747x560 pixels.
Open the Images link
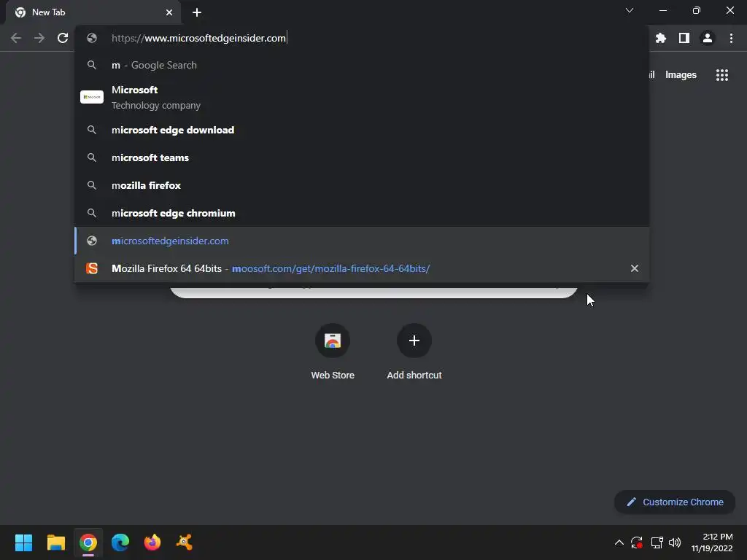pos(681,75)
